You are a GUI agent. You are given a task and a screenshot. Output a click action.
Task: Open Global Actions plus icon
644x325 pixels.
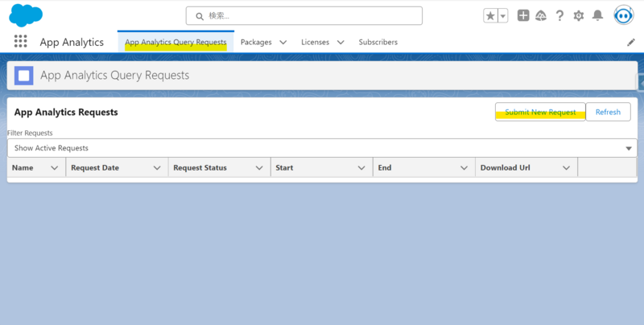[522, 15]
